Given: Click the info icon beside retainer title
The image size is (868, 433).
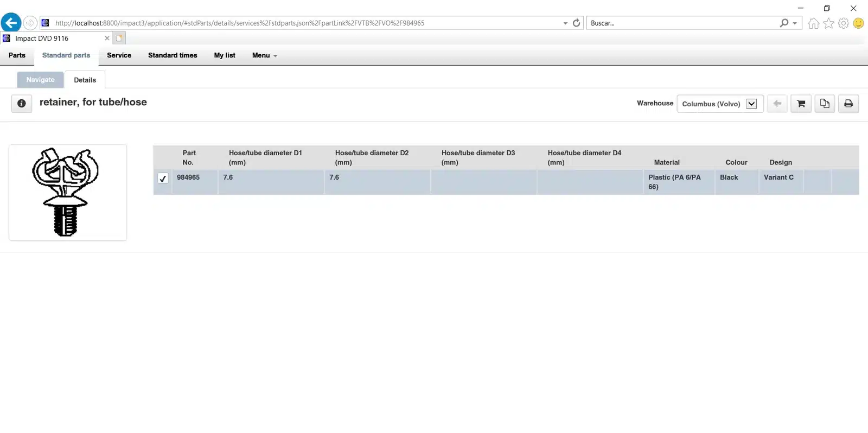Looking at the screenshot, I should tap(21, 103).
